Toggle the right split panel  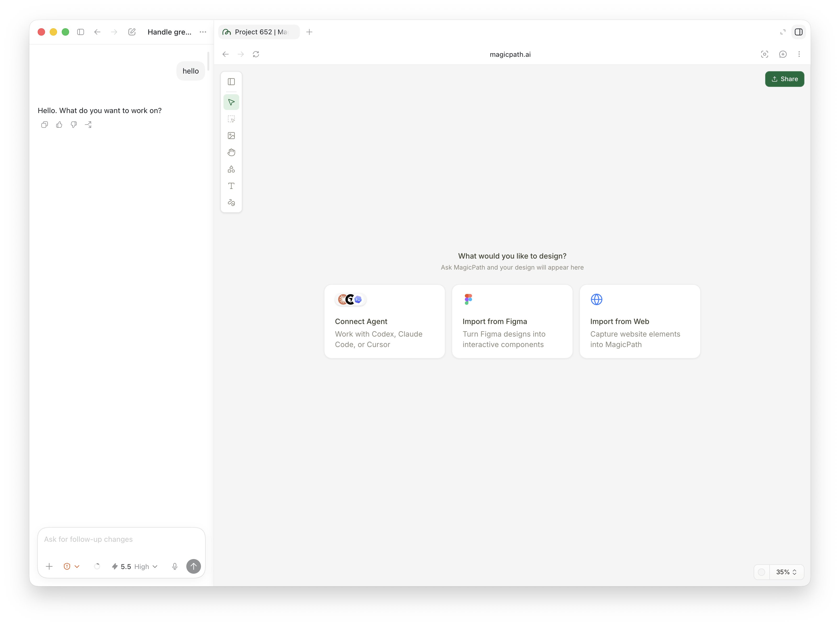(798, 32)
